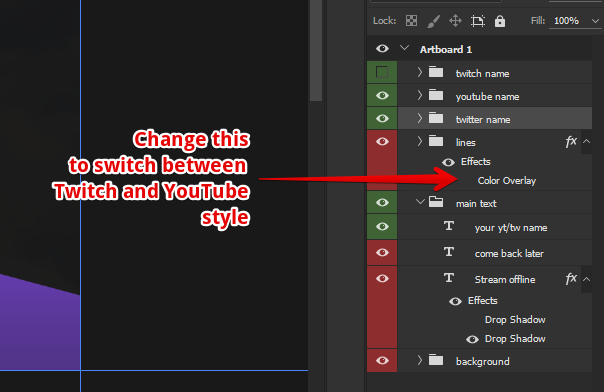Select the your yt/tw name text layer
604x392 pixels.
click(x=511, y=228)
